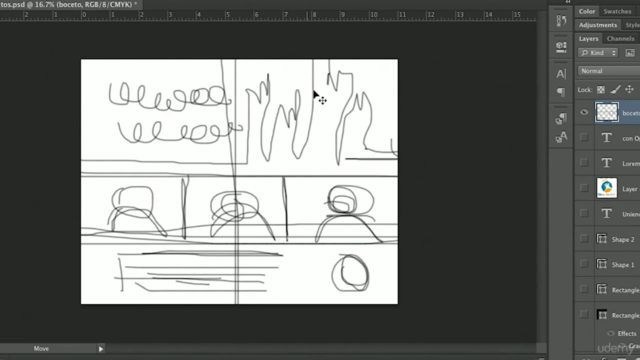640x360 pixels.
Task: Select the Shape 2 layer name
Action: pos(623,240)
